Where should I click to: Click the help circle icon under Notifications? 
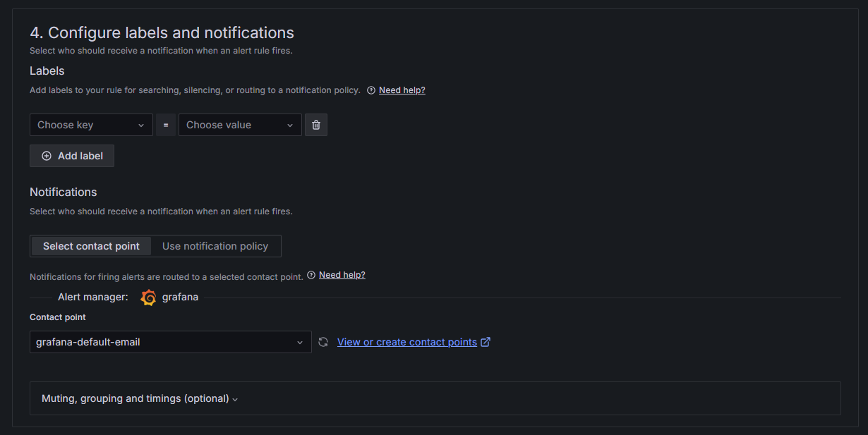point(311,275)
